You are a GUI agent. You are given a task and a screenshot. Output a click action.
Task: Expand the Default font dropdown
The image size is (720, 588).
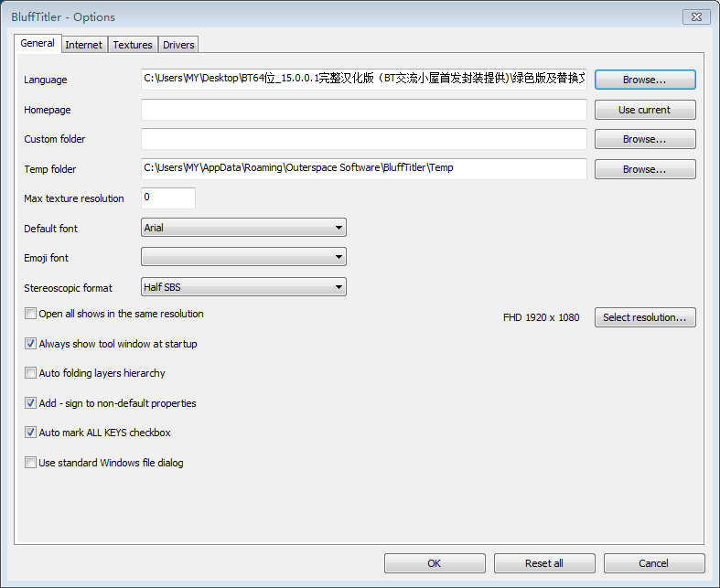point(243,228)
